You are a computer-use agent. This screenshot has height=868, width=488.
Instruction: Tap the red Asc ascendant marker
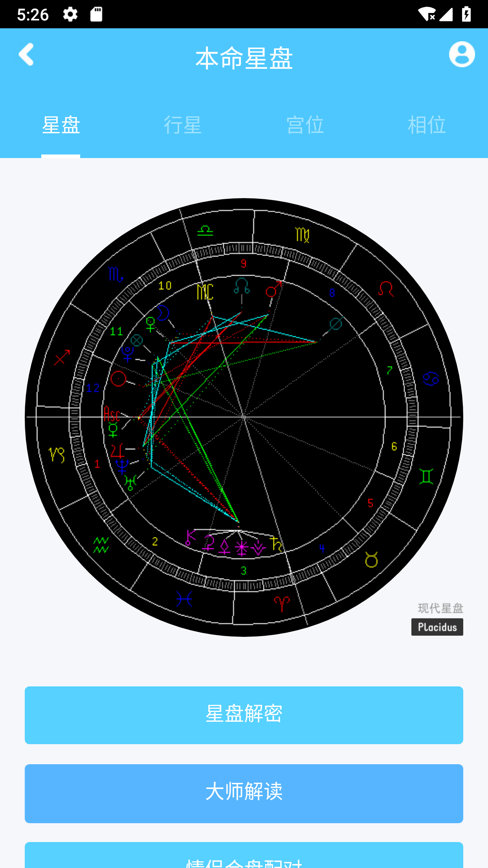(112, 415)
